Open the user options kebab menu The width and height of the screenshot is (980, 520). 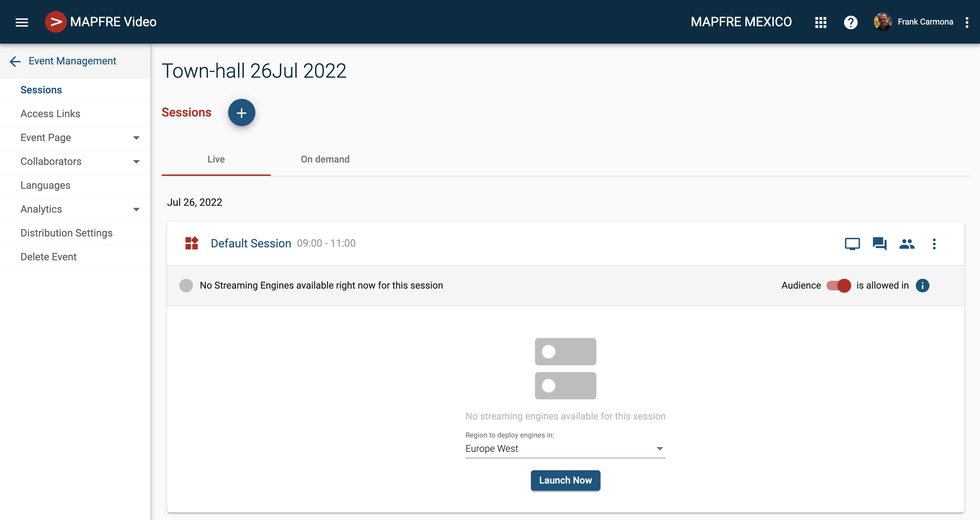click(967, 22)
